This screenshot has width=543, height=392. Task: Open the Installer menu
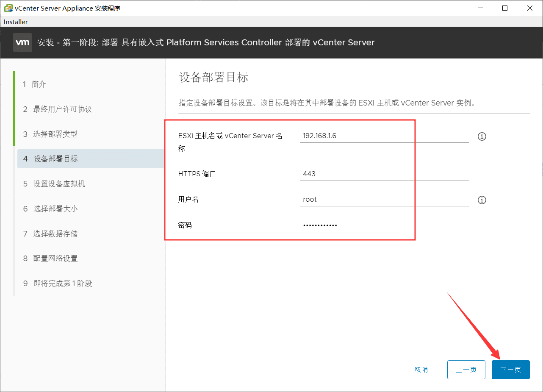coord(16,22)
